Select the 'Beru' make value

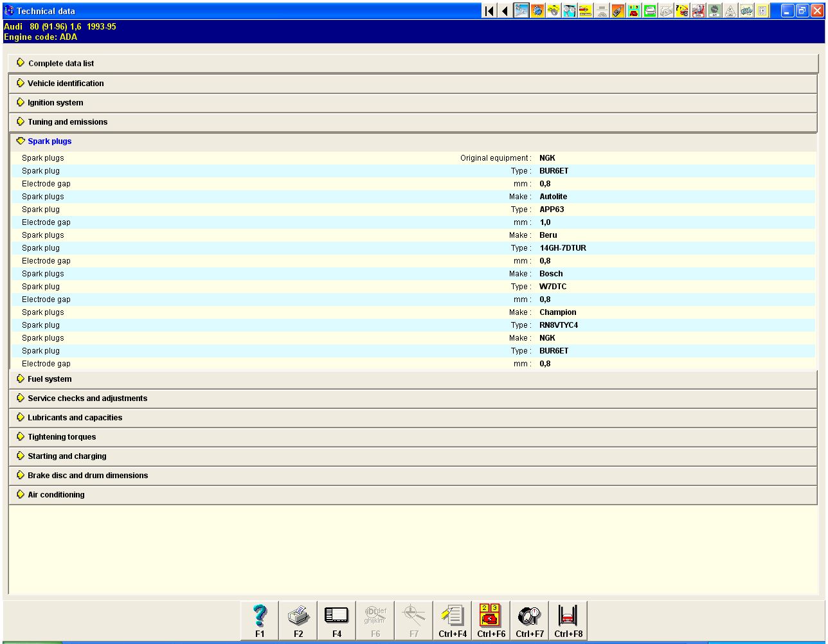click(548, 235)
